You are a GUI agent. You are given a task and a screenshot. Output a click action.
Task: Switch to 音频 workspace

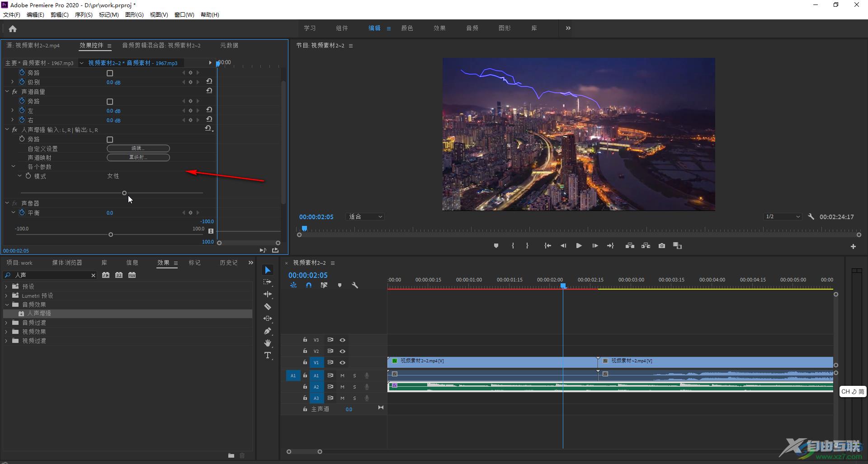point(472,28)
